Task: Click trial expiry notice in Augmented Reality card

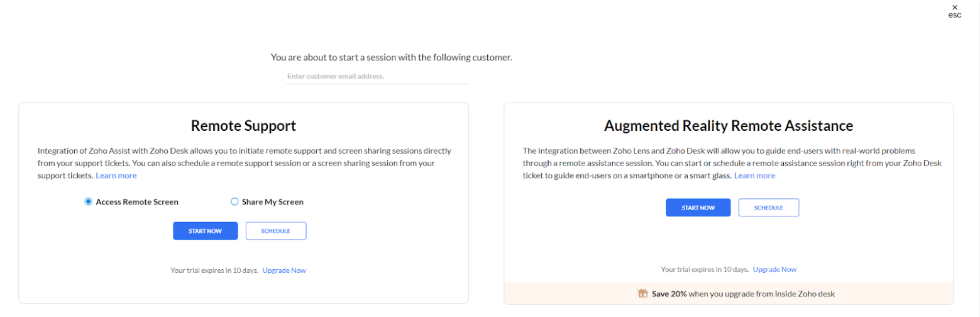Action: [705, 269]
